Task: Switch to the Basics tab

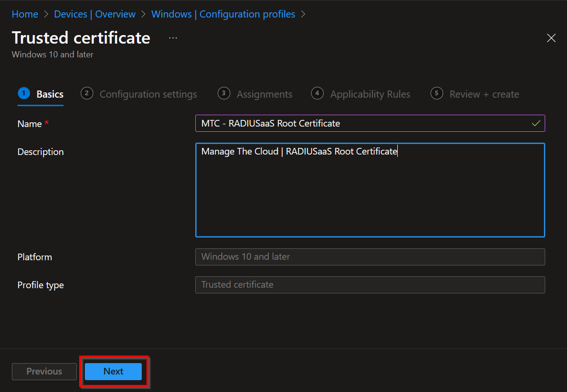Action: 49,94
